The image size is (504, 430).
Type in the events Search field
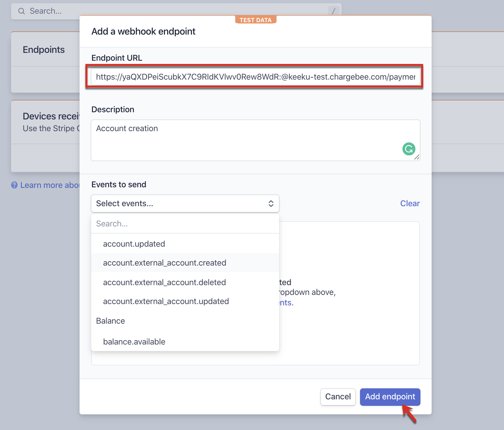tap(185, 224)
